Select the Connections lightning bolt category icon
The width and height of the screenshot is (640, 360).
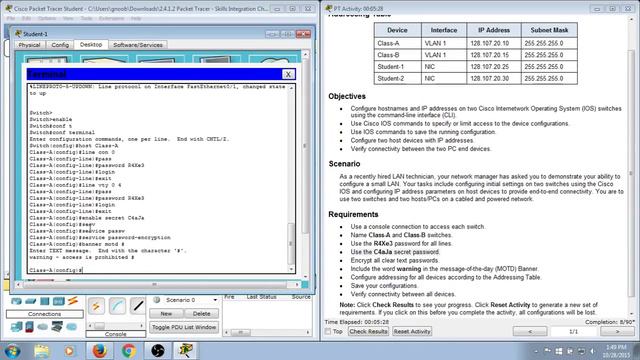(x=73, y=301)
